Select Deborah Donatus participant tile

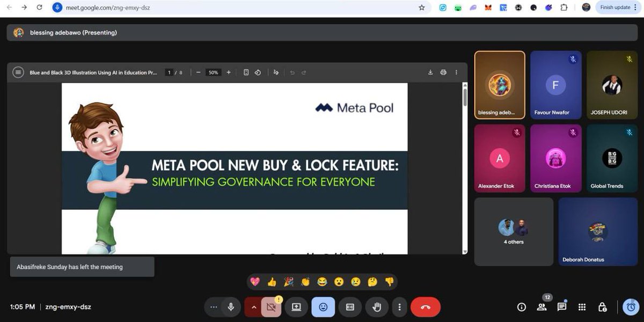[598, 232]
